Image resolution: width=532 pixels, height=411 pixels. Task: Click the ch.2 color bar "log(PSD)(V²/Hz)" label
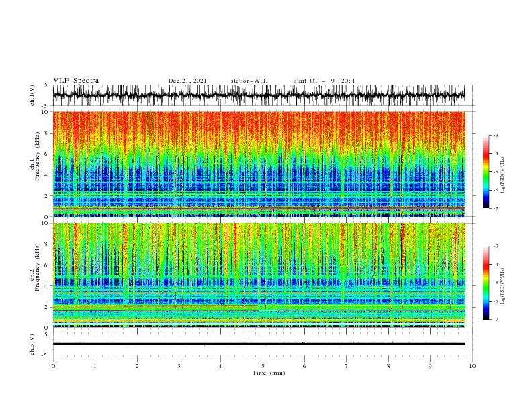coord(502,286)
